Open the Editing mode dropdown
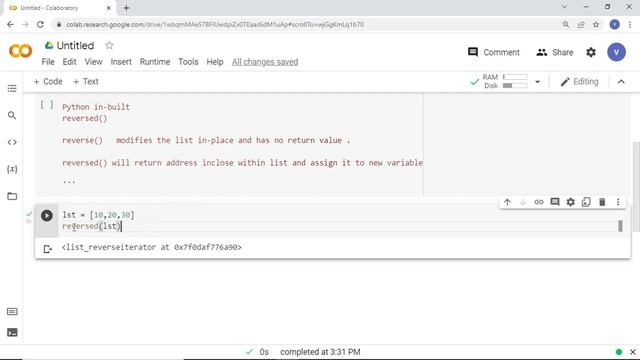 tap(579, 82)
